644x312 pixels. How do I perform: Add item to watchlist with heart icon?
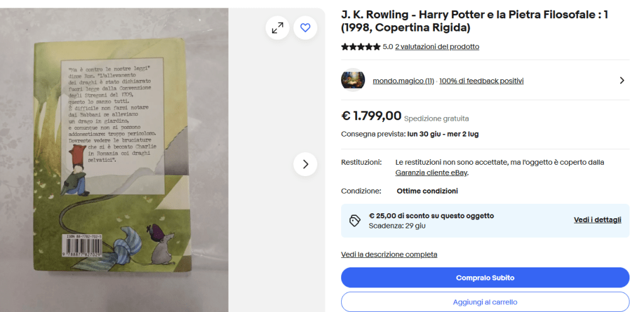305,28
